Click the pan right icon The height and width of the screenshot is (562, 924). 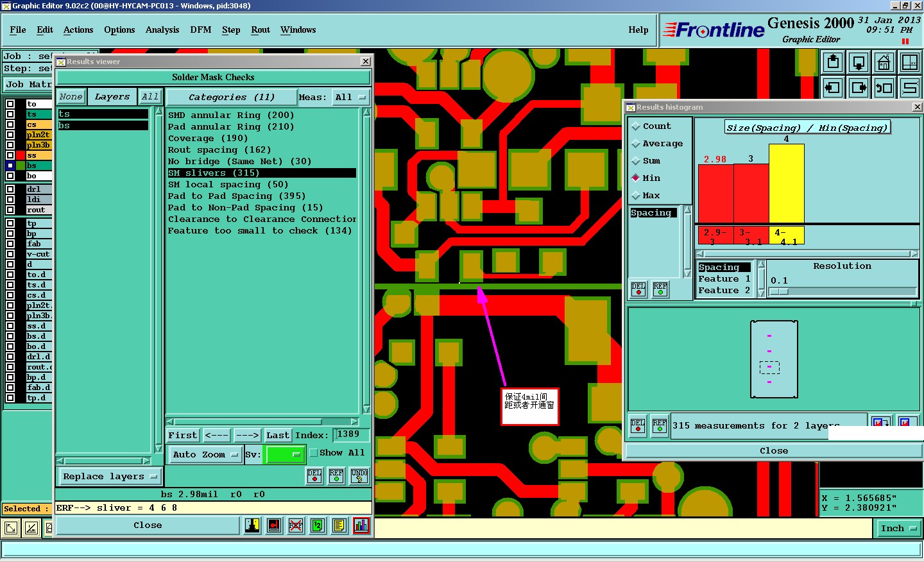859,87
